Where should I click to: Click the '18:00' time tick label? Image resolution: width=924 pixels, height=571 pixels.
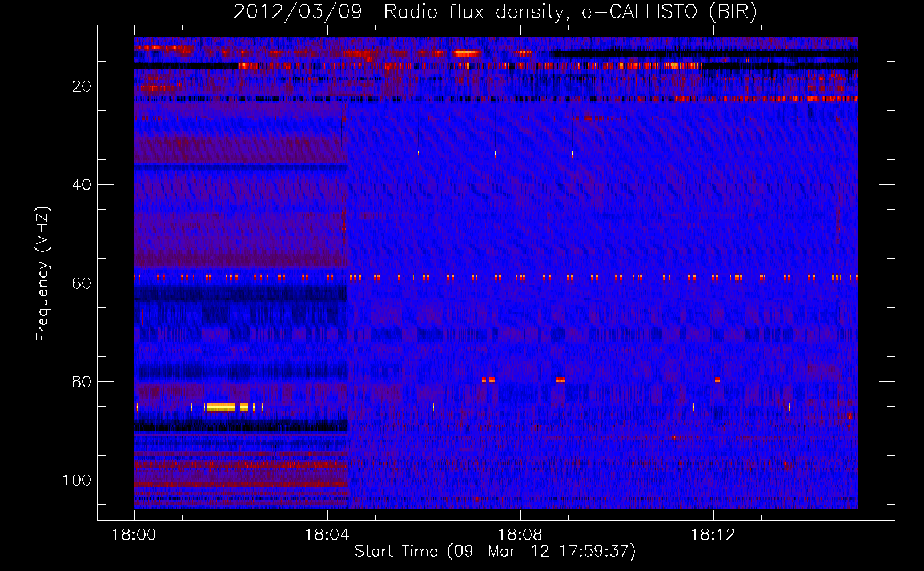click(x=134, y=535)
